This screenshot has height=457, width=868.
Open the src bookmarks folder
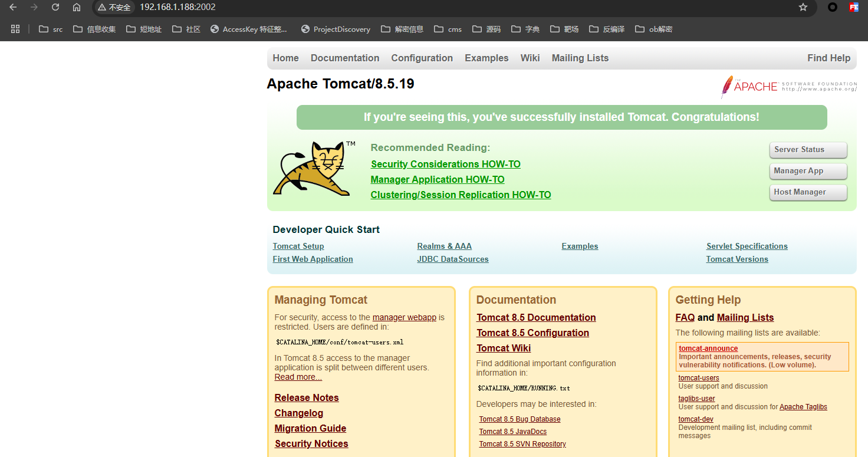[x=50, y=28]
